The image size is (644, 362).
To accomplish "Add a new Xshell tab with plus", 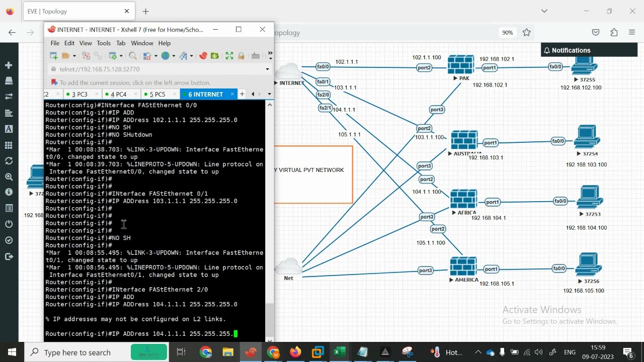I will click(242, 94).
